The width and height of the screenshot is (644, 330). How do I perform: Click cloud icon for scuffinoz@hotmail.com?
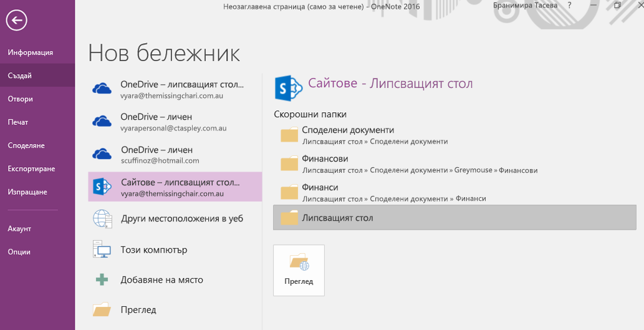[x=102, y=154]
